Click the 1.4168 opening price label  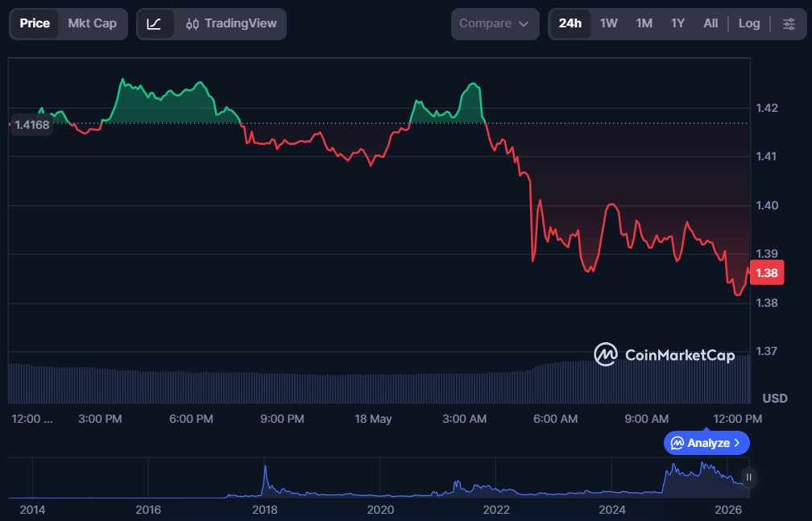[x=31, y=125]
